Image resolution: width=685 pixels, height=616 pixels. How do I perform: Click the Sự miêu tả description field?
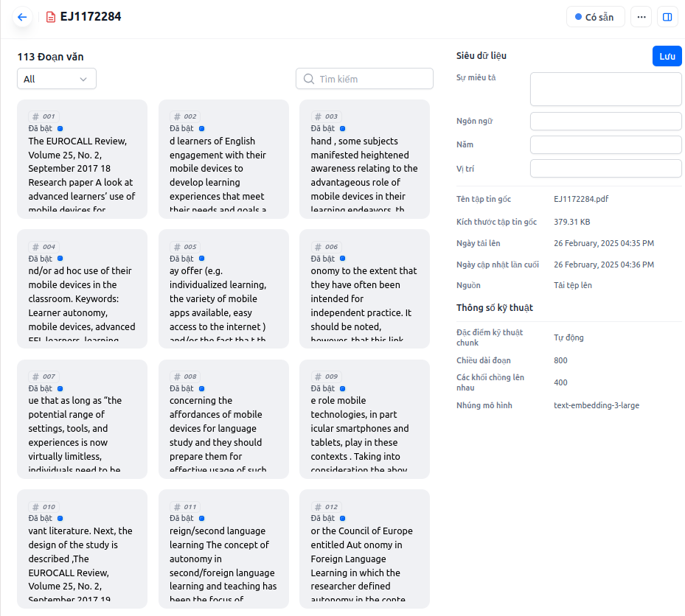tap(605, 89)
